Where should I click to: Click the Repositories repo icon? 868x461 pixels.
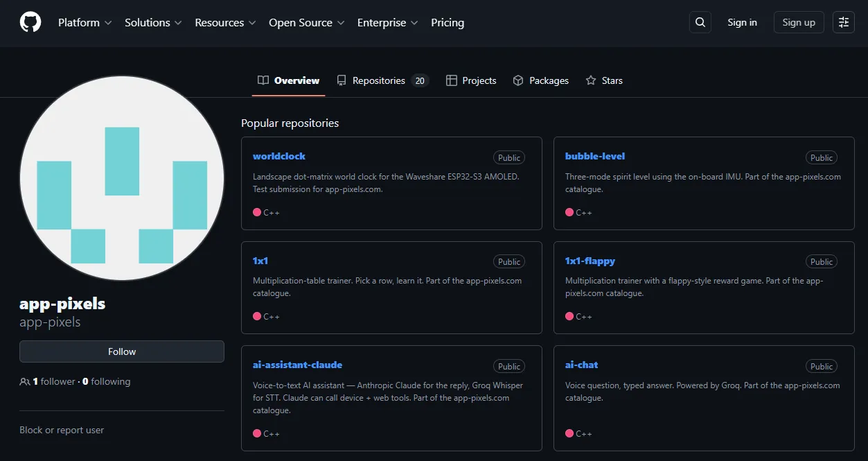point(342,80)
